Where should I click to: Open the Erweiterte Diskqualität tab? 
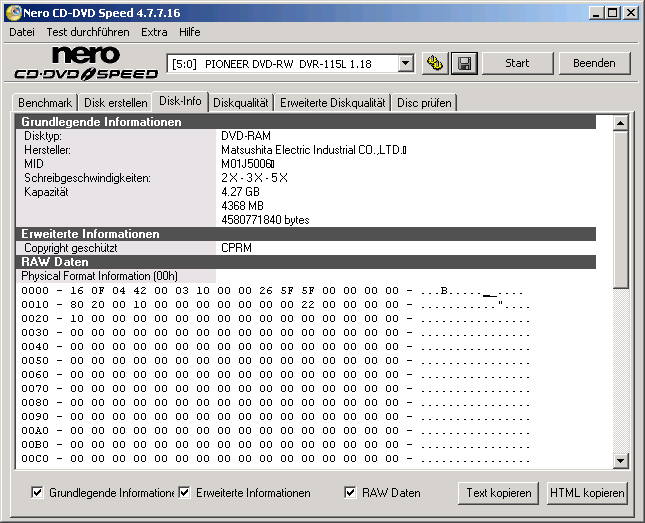pyautogui.click(x=333, y=102)
